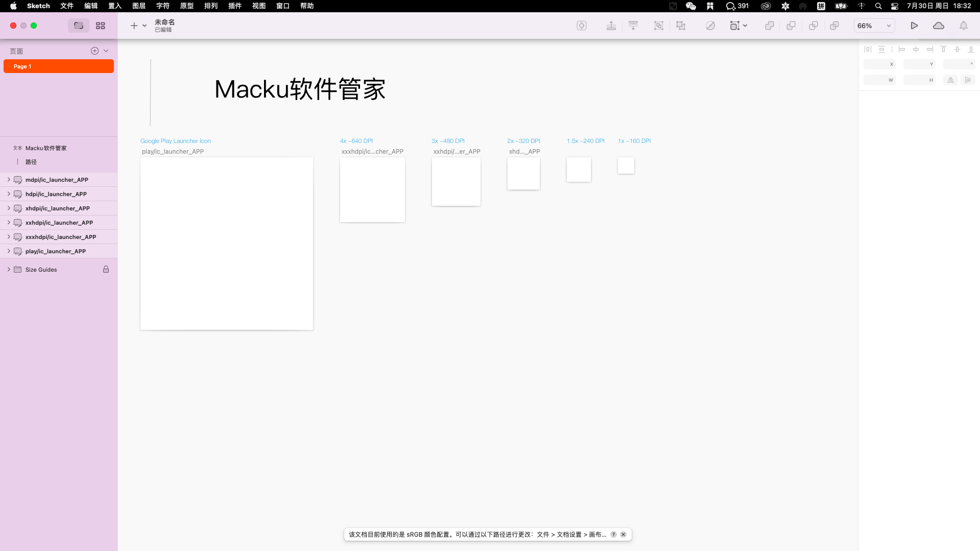Collapse the pages list chevron

[106, 51]
